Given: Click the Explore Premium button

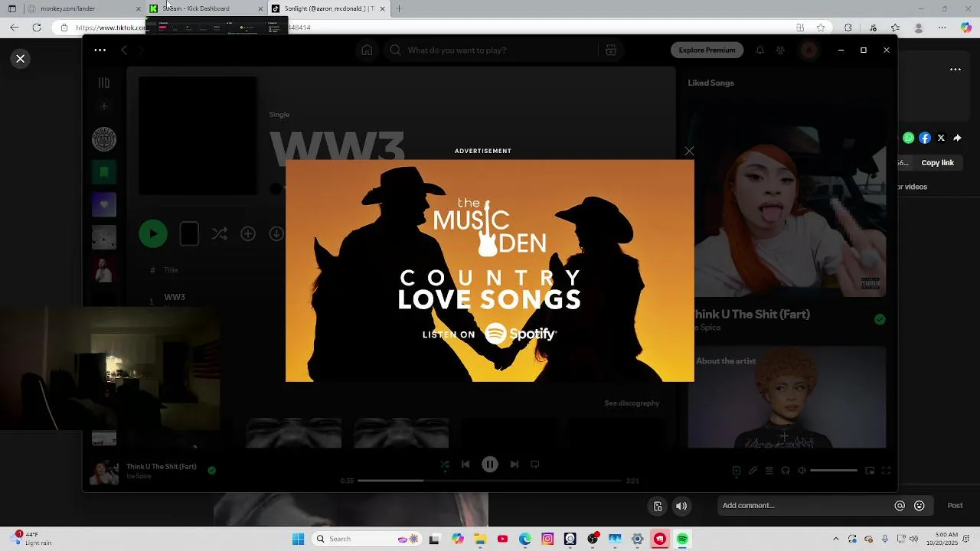Looking at the screenshot, I should coord(707,50).
